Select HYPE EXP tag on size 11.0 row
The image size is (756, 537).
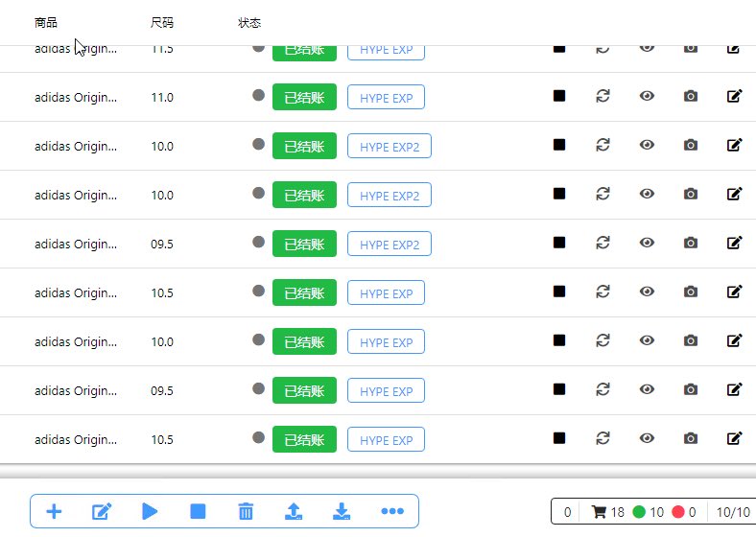(x=387, y=98)
